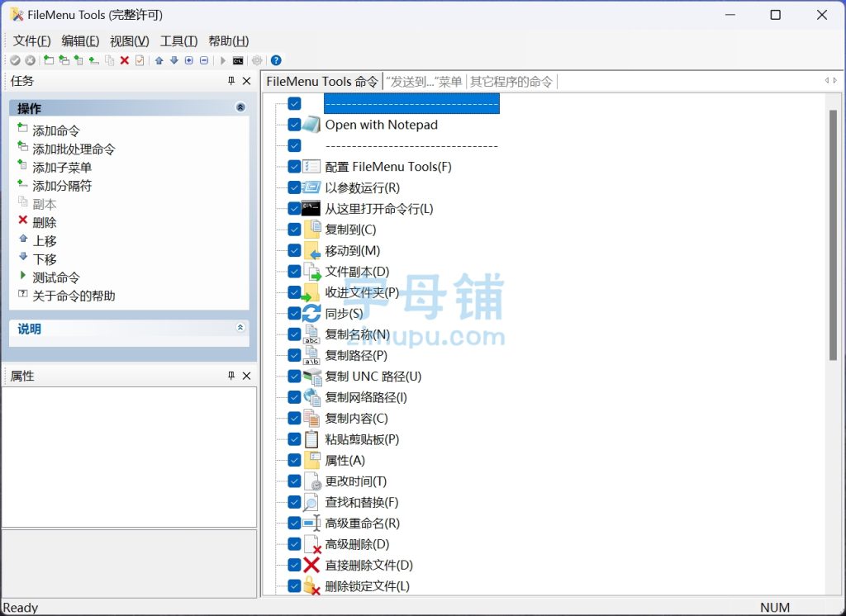
Task: Click the 添加分隔符 action link
Action: click(62, 186)
